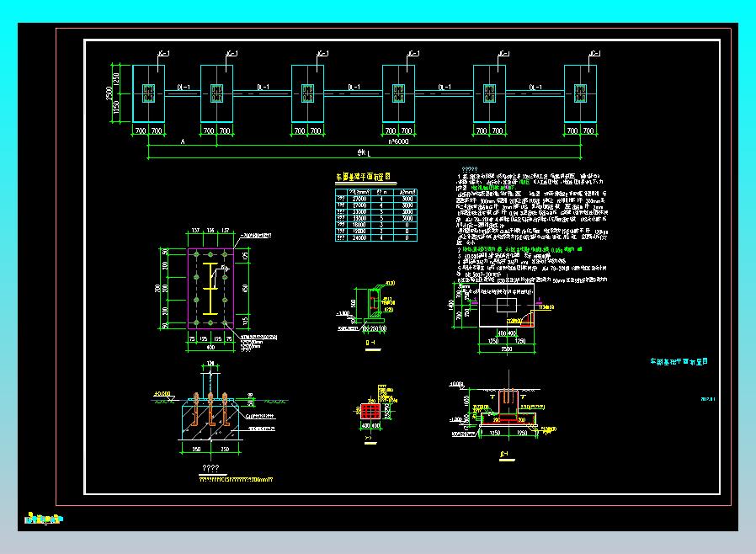Click the table cell reading 24000
The width and height of the screenshot is (756, 554).
point(359,237)
